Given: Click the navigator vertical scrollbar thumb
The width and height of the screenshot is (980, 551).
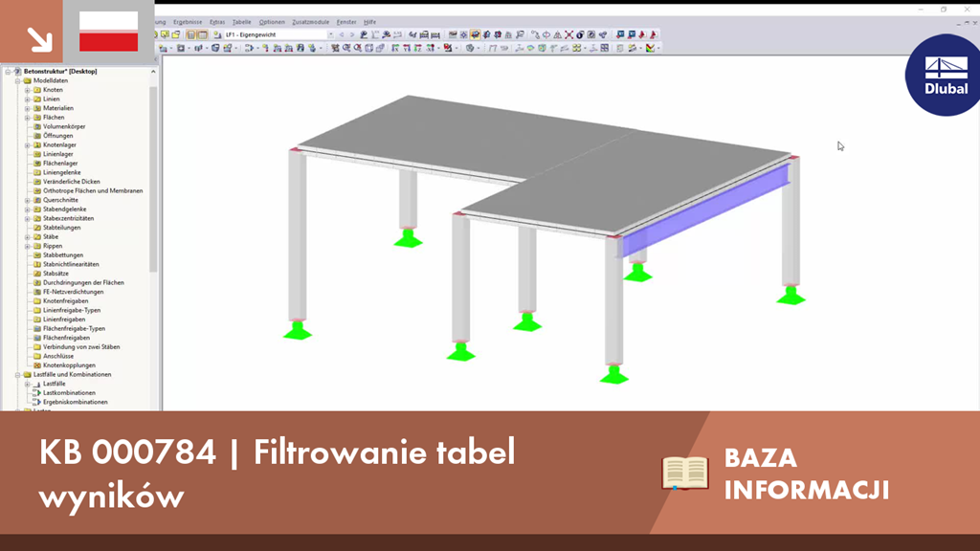Looking at the screenshot, I should [153, 179].
